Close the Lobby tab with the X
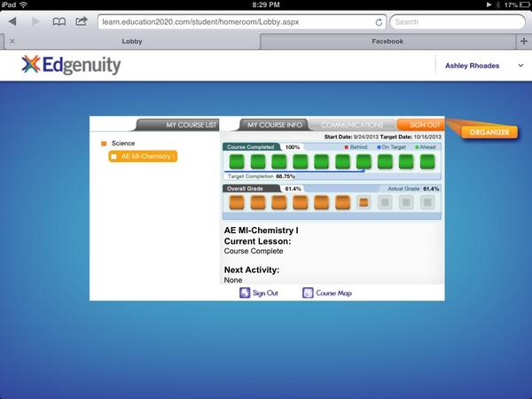Viewport: 532px width, 399px height. 12,41
